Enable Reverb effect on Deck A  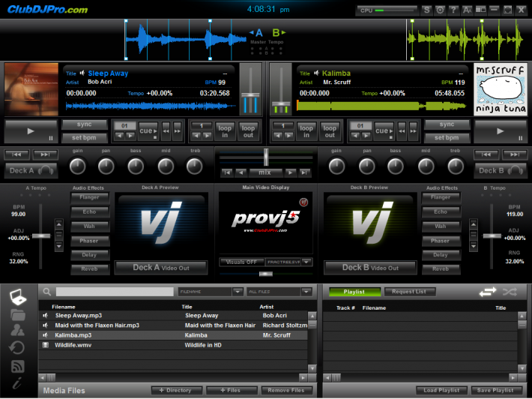coord(90,269)
